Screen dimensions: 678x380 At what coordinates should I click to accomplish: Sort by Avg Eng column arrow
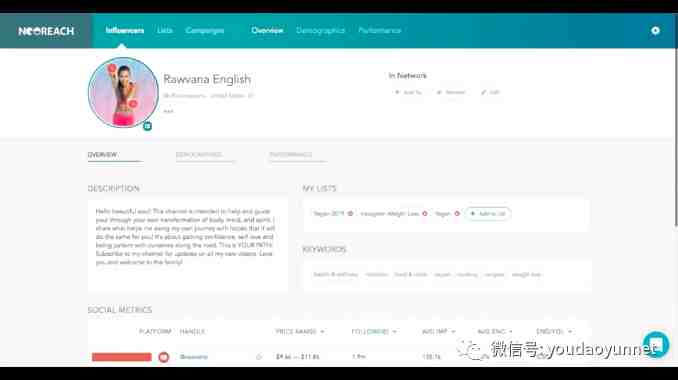click(x=511, y=332)
